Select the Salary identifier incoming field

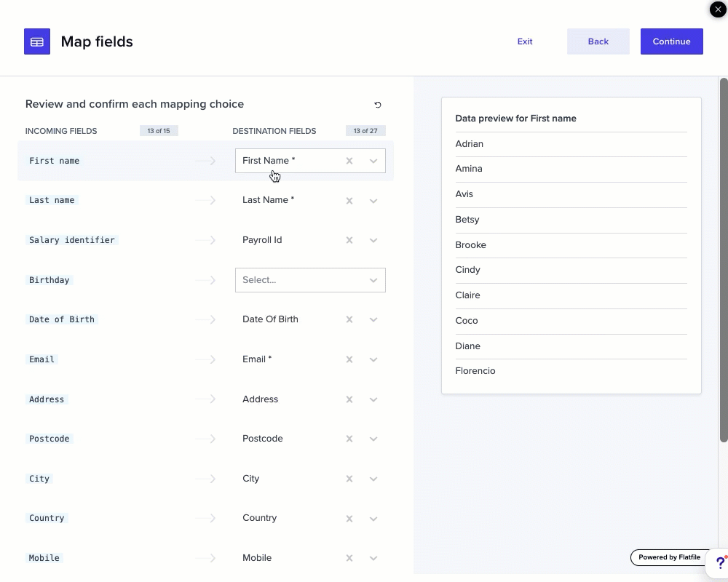pos(72,240)
